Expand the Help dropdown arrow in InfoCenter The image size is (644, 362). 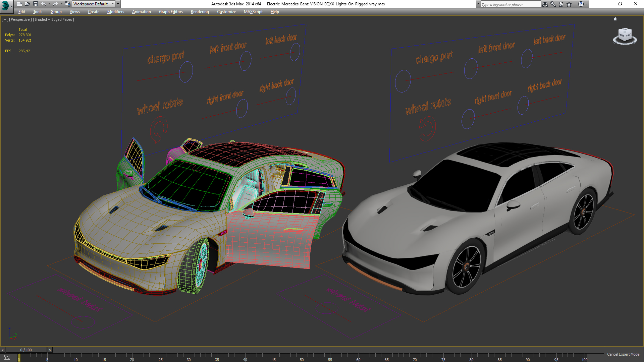586,4
